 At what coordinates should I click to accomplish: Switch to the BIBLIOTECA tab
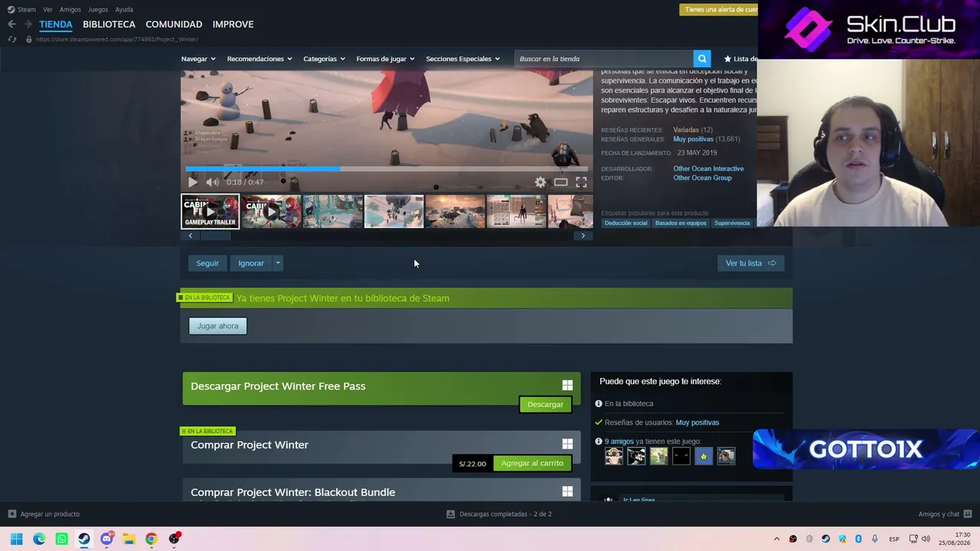(x=109, y=24)
